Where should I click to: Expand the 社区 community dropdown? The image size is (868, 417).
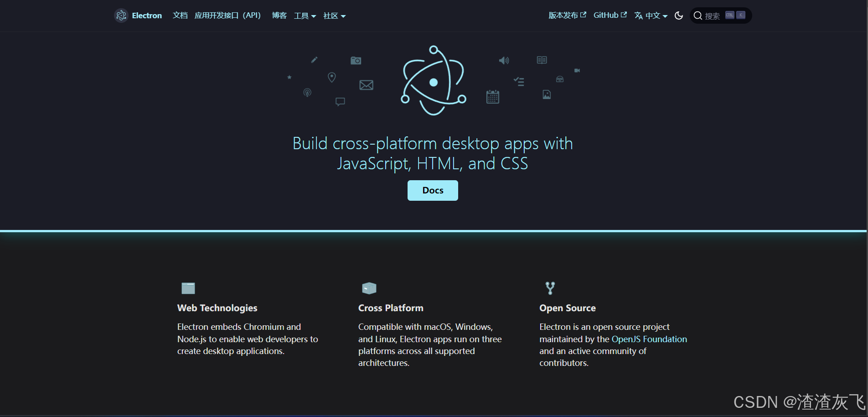click(335, 16)
